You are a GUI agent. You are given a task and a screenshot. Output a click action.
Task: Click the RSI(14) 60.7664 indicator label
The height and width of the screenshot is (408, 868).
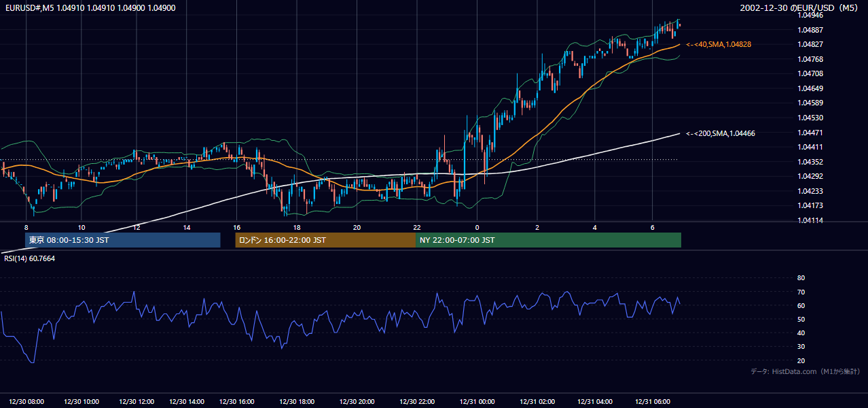[x=30, y=258]
